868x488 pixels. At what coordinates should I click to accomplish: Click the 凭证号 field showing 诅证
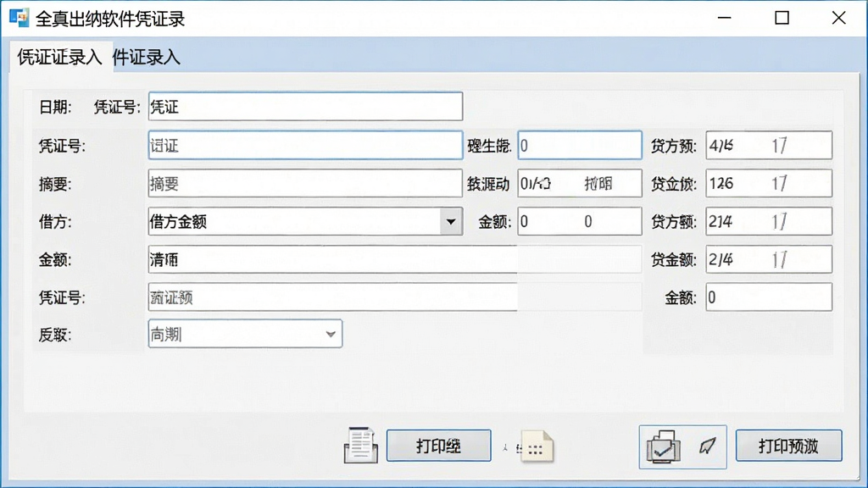pos(305,146)
